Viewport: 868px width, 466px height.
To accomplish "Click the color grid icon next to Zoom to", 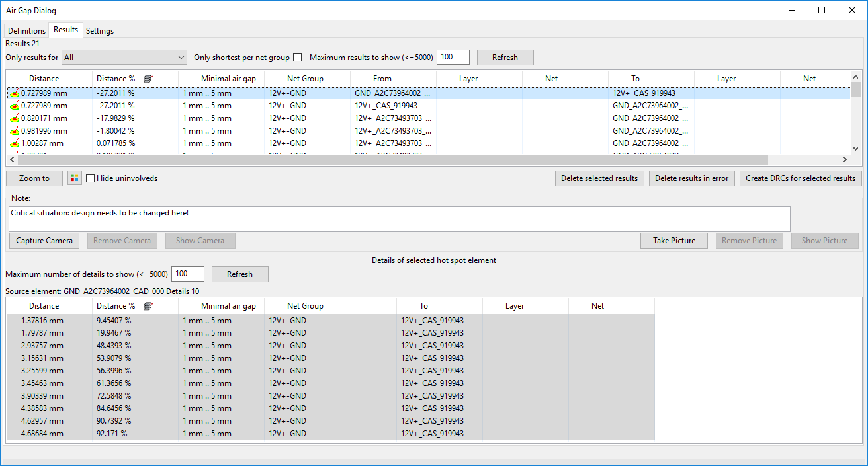I will (75, 178).
